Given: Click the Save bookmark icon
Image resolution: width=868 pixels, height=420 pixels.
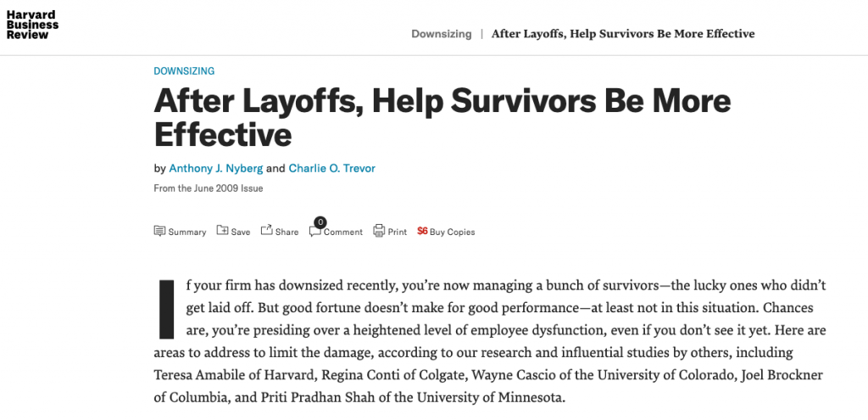Looking at the screenshot, I should 222,230.
